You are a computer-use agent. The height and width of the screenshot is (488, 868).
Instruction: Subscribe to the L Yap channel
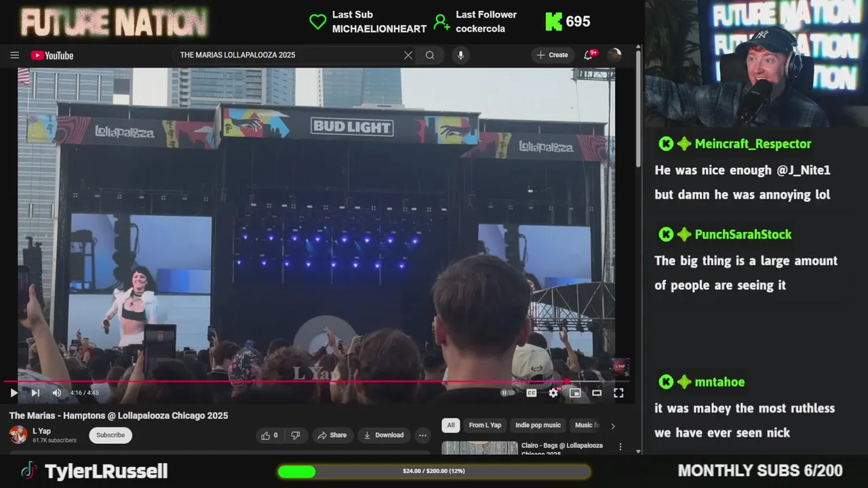pos(111,435)
